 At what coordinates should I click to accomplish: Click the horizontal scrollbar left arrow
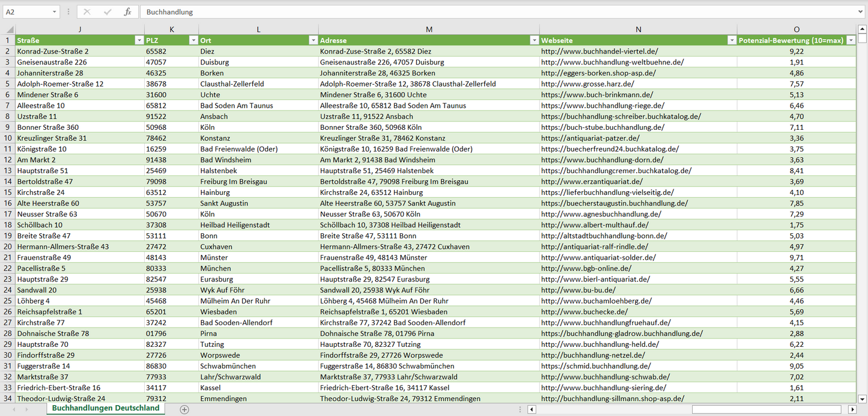tap(531, 409)
